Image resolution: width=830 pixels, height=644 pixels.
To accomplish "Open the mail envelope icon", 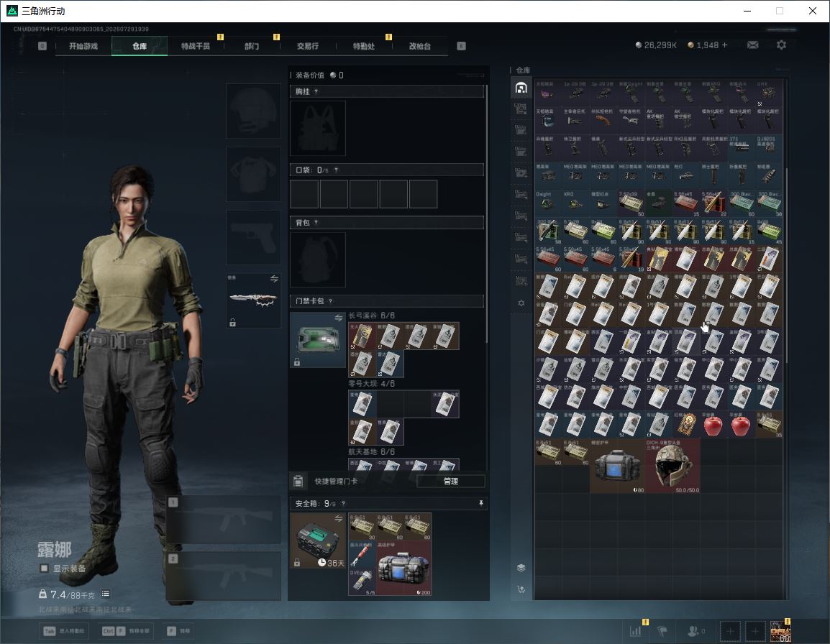I will pyautogui.click(x=753, y=45).
